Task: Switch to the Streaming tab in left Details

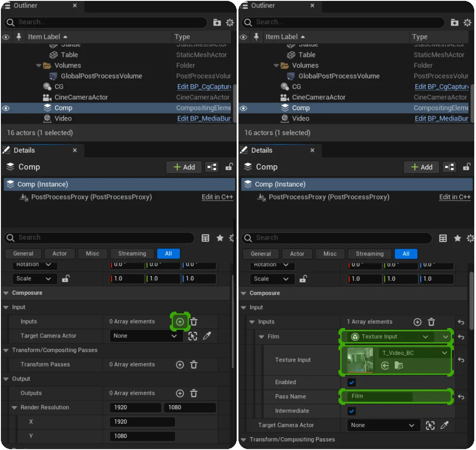Action: [132, 254]
